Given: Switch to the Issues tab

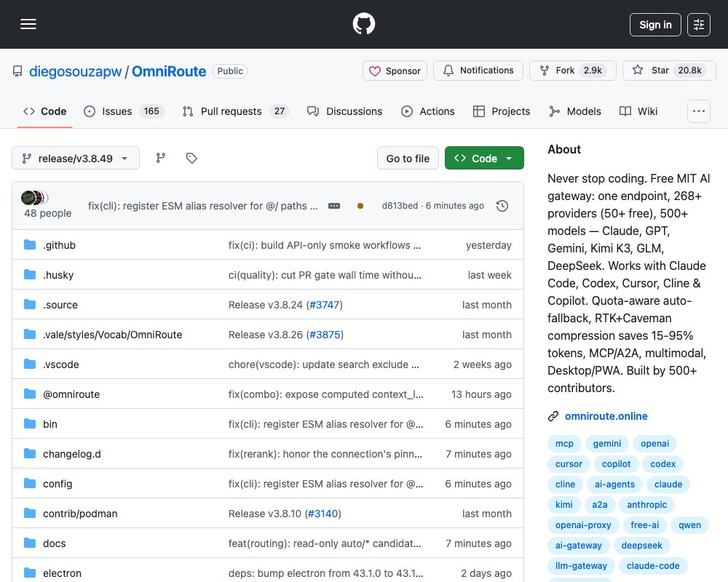Looking at the screenshot, I should click(124, 111).
